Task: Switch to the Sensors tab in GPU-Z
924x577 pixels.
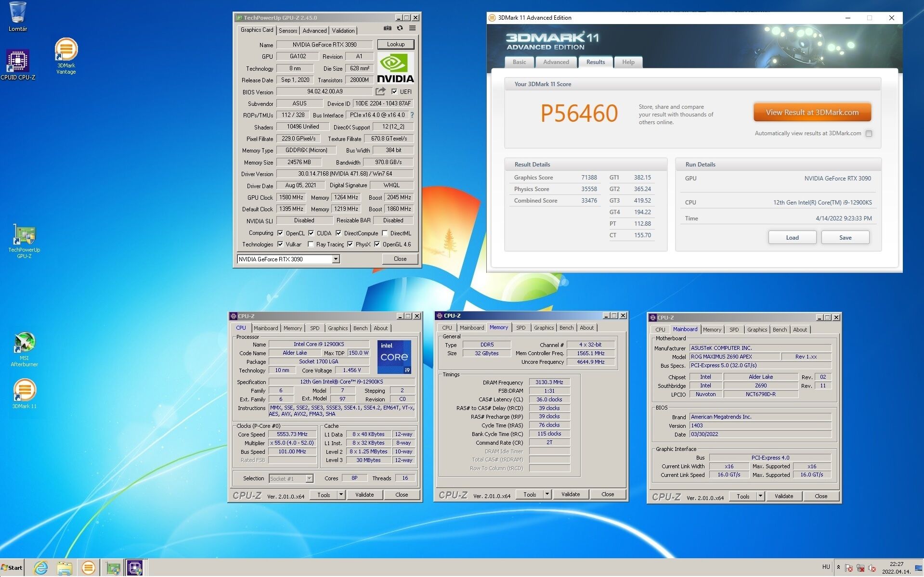Action: pos(288,30)
